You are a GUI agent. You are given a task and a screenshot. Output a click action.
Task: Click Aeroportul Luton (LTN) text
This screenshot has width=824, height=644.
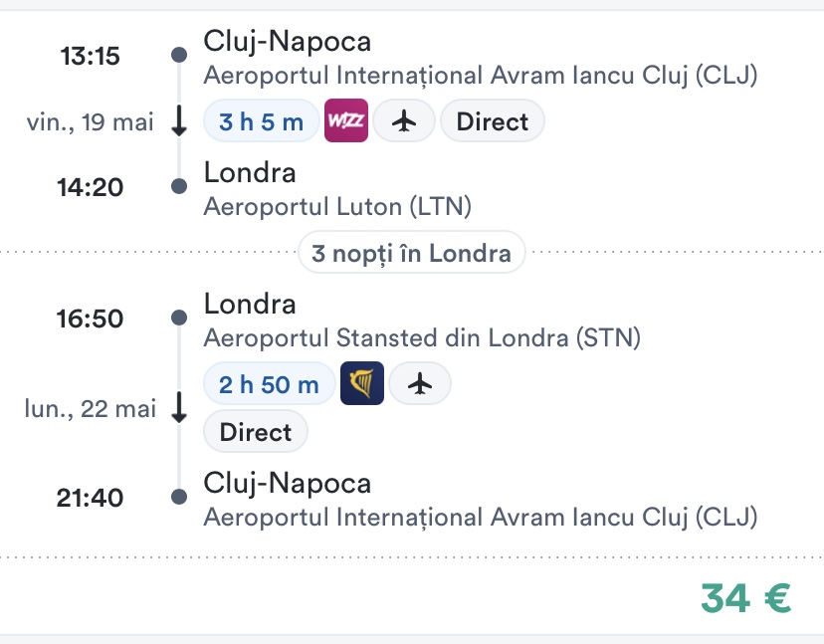tap(337, 206)
